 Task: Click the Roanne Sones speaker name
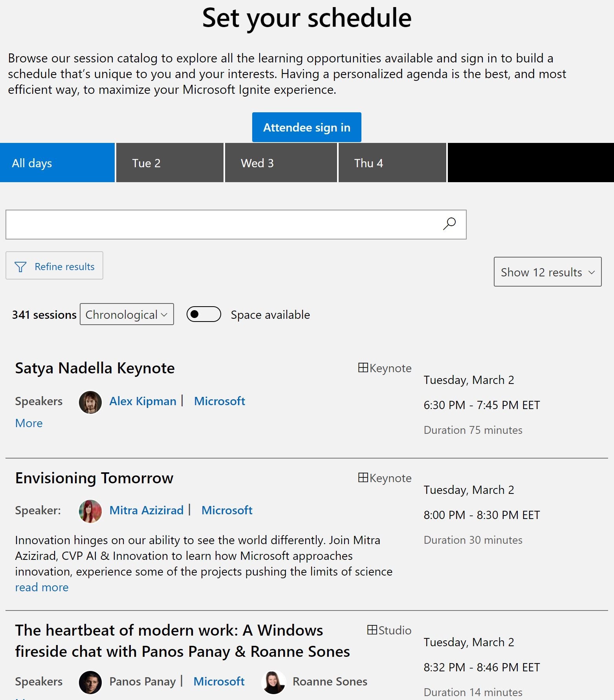pyautogui.click(x=330, y=682)
